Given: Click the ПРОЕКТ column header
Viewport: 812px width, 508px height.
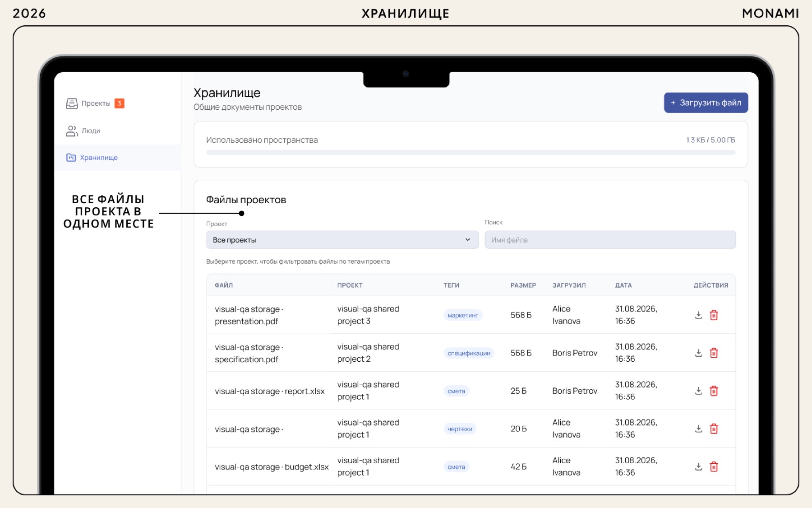Looking at the screenshot, I should 350,285.
